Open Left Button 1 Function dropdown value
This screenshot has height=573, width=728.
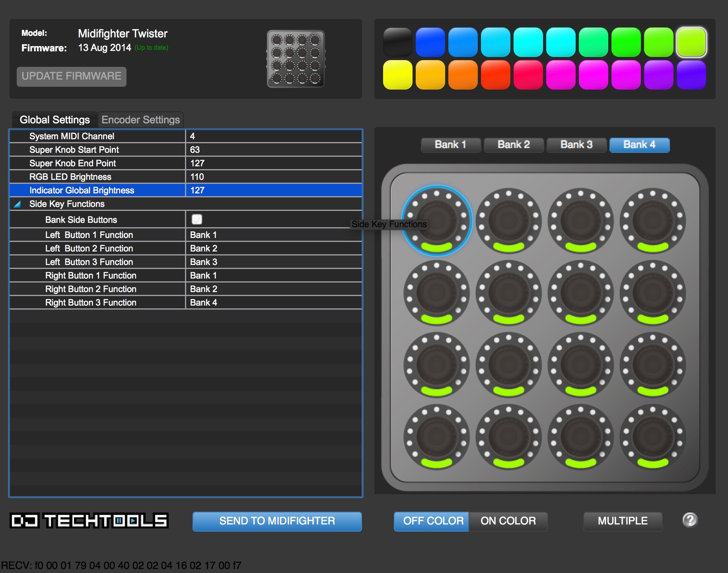274,235
